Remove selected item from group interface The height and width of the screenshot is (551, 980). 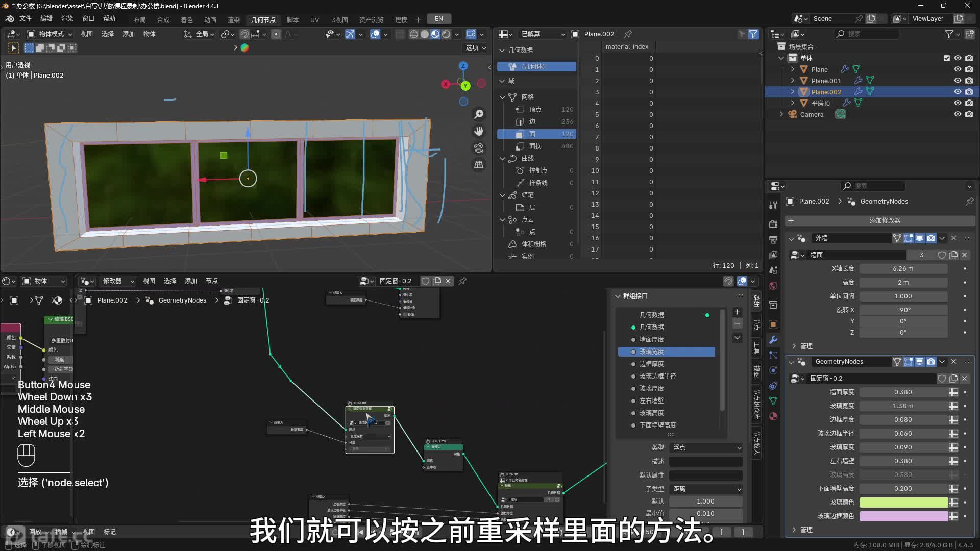coord(737,324)
